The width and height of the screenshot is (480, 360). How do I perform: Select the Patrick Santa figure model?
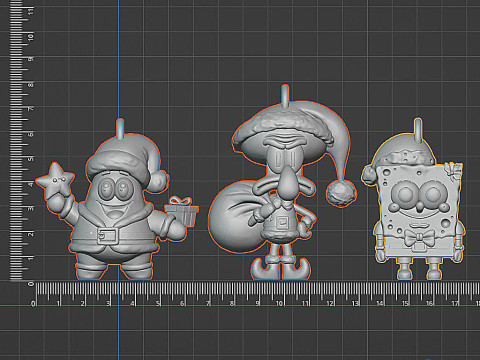117,200
